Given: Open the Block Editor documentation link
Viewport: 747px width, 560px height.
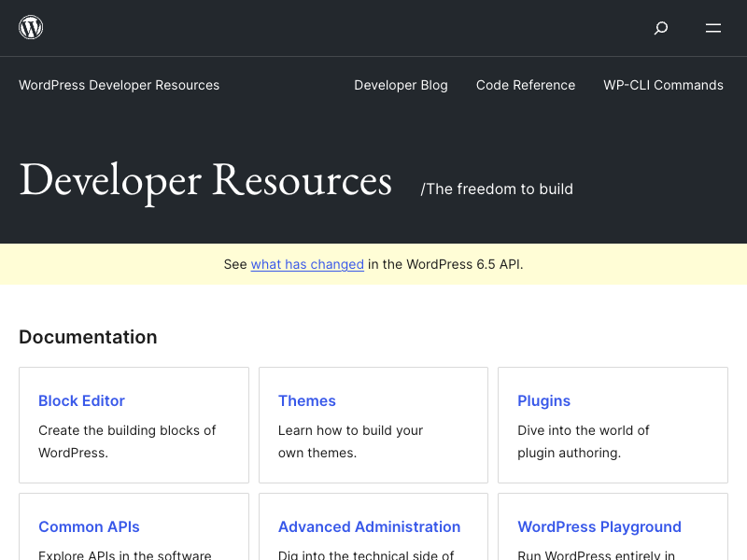Looking at the screenshot, I should (81, 401).
